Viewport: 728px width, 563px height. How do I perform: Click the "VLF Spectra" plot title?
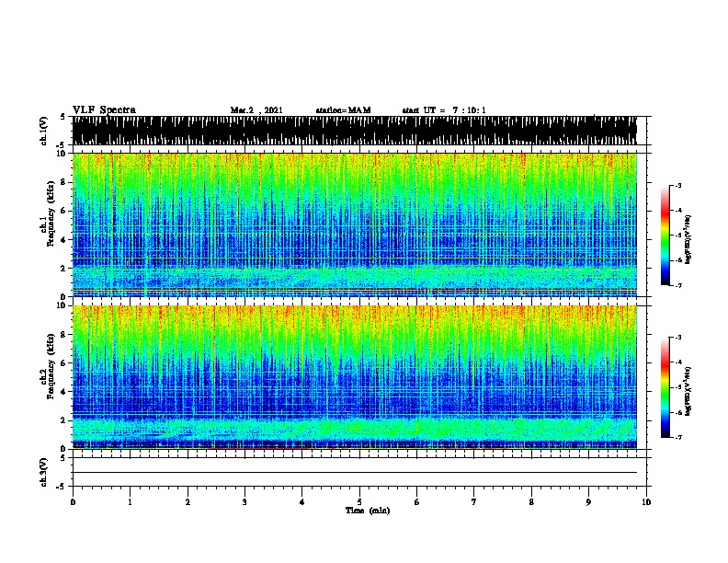point(105,110)
